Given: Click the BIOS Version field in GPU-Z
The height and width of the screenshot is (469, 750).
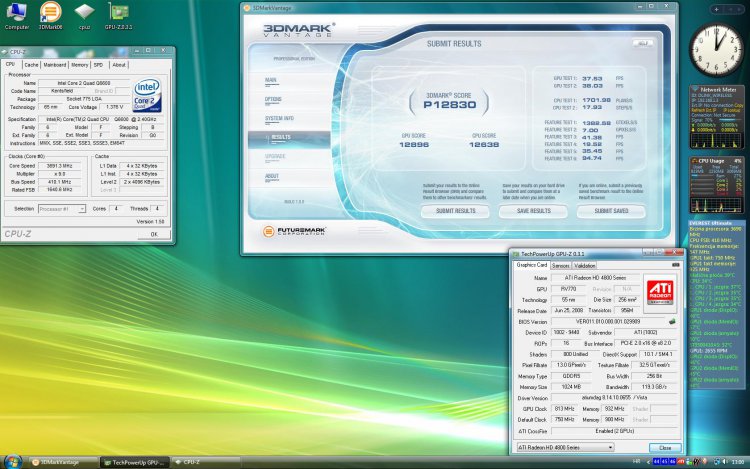Looking at the screenshot, I should (607, 322).
